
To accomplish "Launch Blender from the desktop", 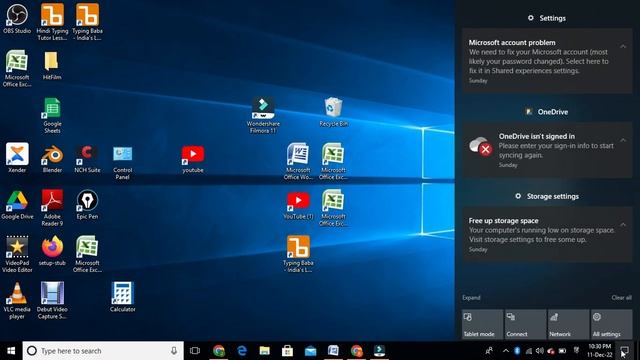I will tap(52, 158).
